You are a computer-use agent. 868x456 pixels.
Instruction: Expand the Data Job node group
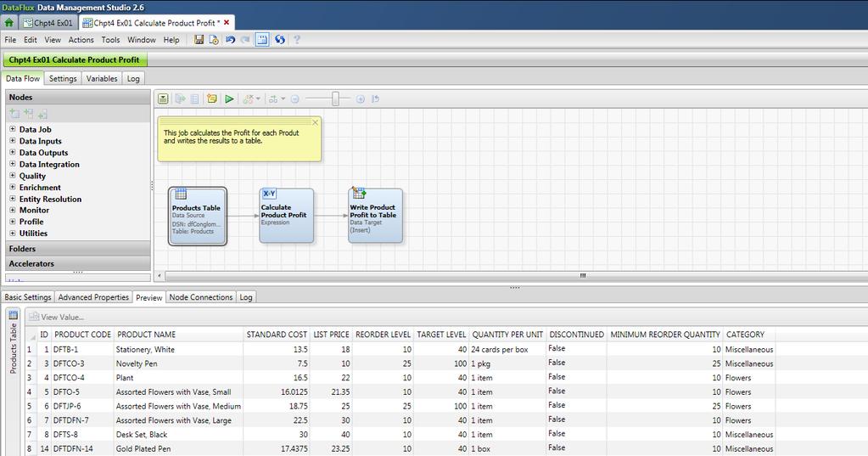[12, 129]
